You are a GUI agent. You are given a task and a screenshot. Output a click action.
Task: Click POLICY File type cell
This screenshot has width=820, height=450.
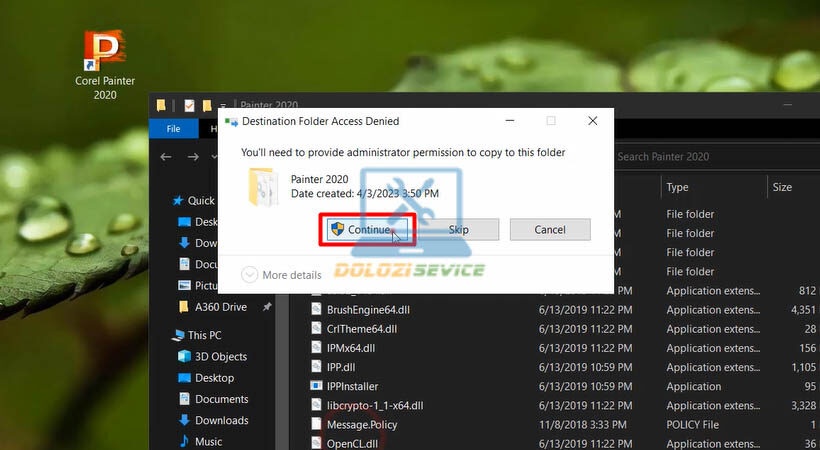[692, 424]
